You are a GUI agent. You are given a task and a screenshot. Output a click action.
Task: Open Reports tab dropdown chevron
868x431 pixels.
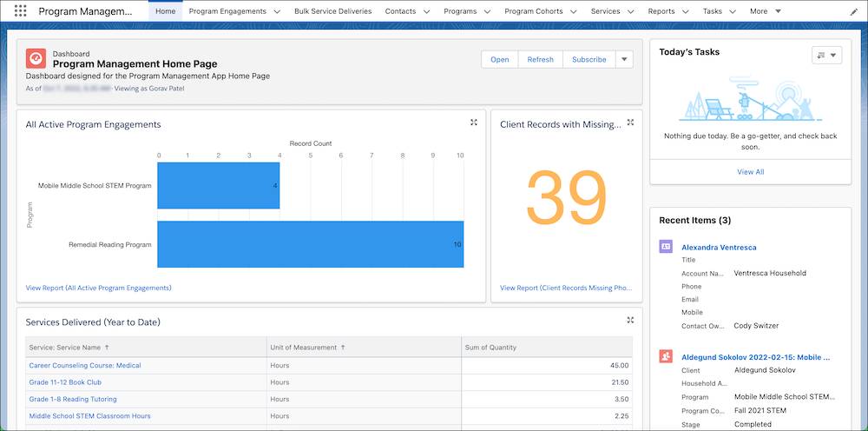[x=686, y=11]
